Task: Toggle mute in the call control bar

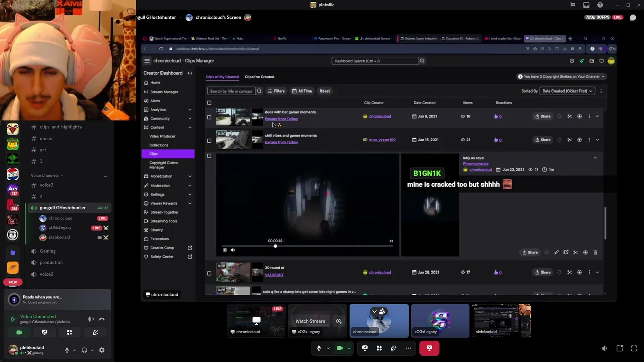Action: (x=318, y=348)
